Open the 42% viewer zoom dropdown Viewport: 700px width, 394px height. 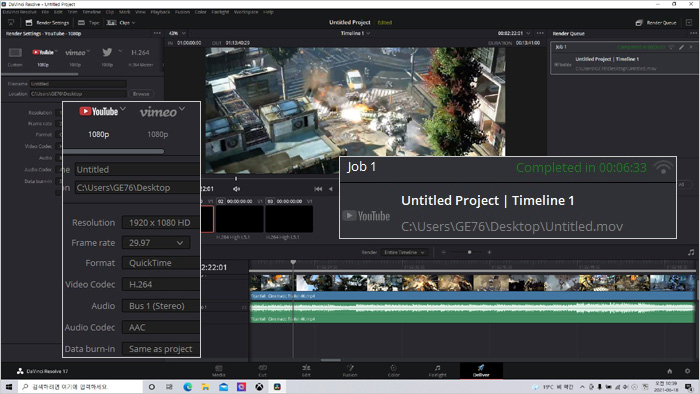(x=177, y=33)
